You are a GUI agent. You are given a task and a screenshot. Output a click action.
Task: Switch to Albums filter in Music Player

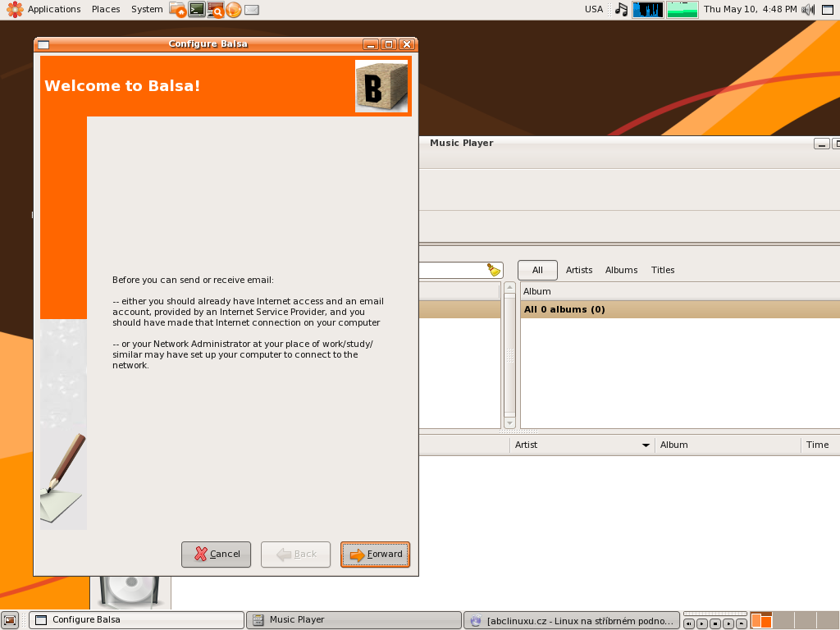(x=622, y=270)
